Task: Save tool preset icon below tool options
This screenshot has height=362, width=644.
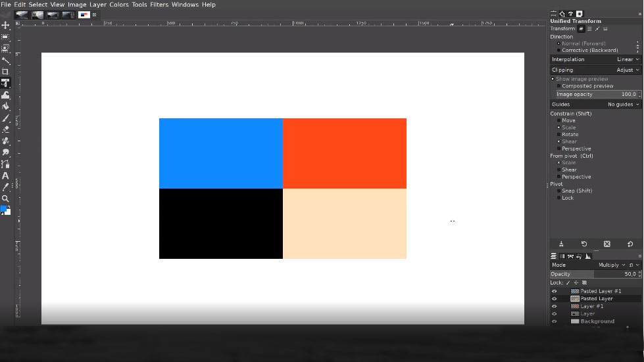Action: point(561,244)
